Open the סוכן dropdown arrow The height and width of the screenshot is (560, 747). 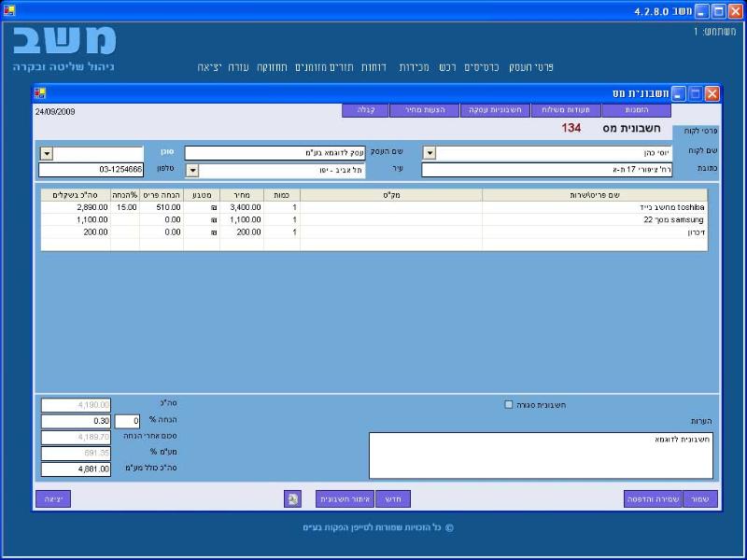(x=46, y=153)
